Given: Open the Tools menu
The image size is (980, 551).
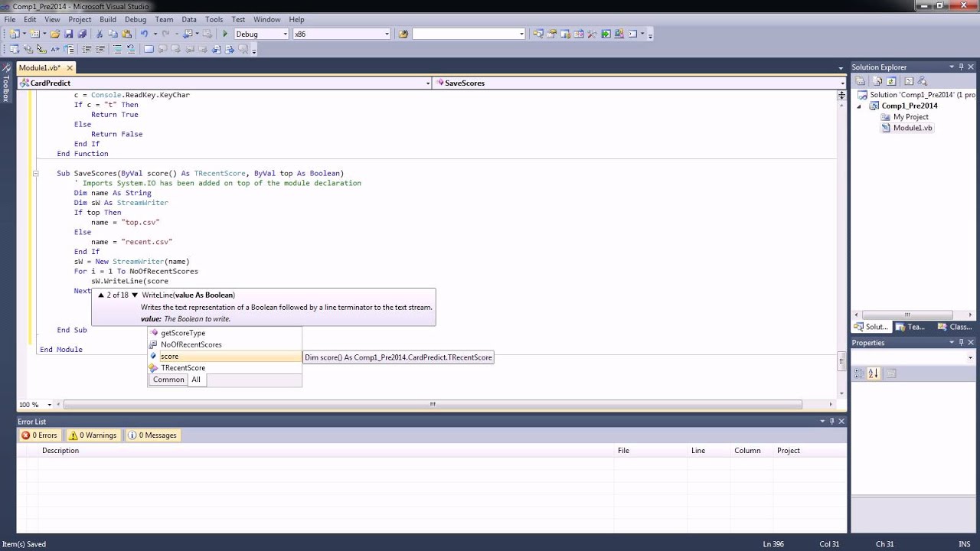Looking at the screenshot, I should (x=214, y=19).
